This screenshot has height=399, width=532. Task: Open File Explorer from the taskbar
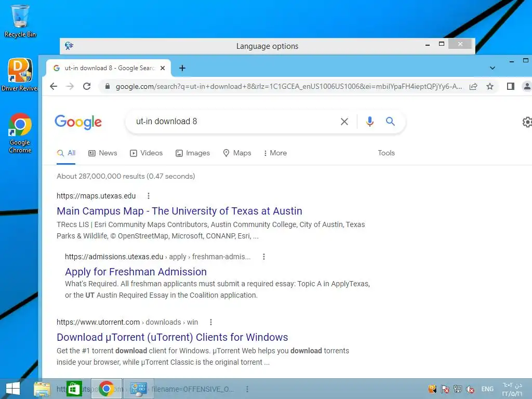(42, 389)
